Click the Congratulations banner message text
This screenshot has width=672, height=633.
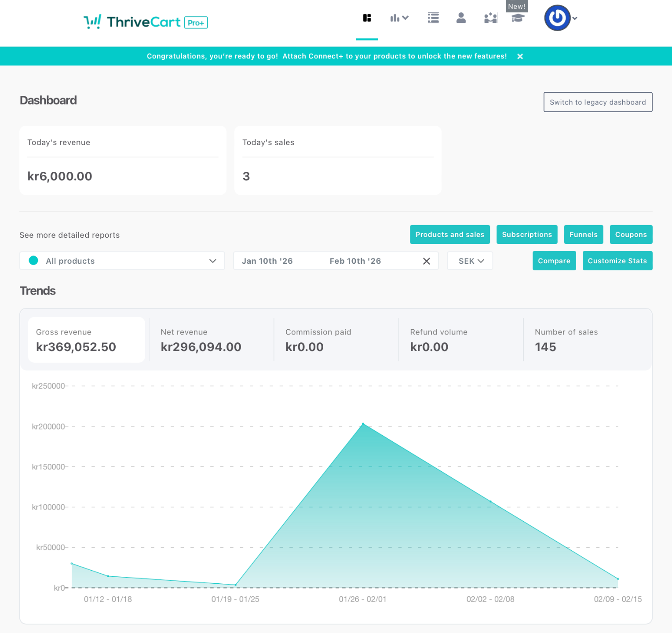[327, 56]
